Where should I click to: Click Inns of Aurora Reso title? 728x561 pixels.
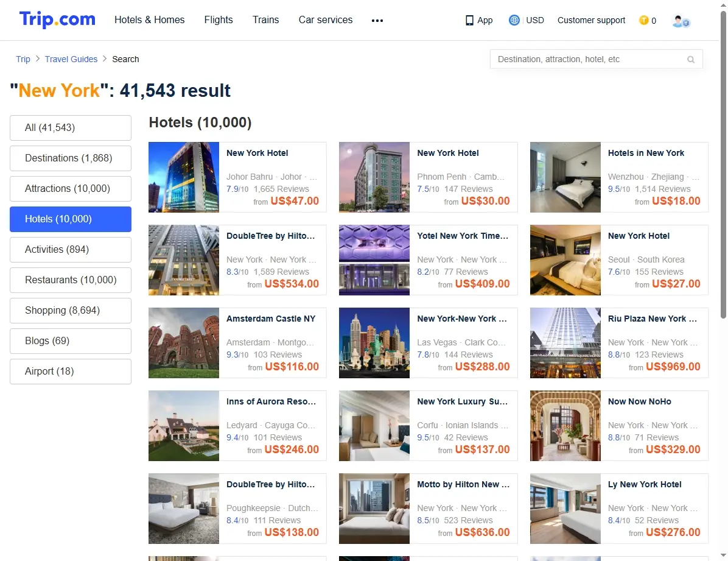[271, 401]
